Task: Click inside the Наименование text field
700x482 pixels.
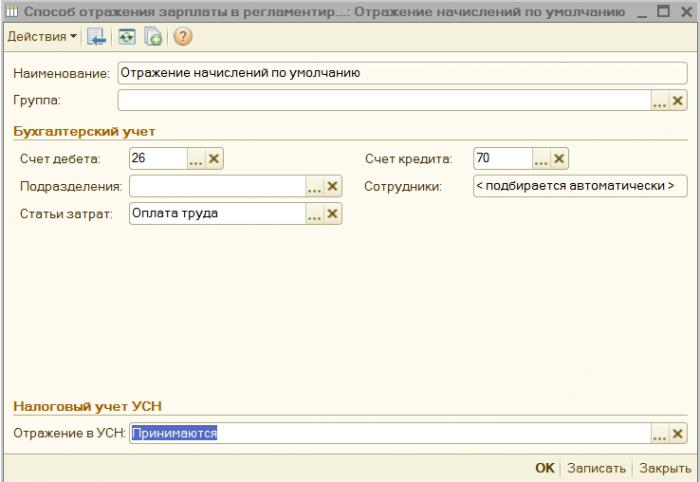Action: [402, 73]
